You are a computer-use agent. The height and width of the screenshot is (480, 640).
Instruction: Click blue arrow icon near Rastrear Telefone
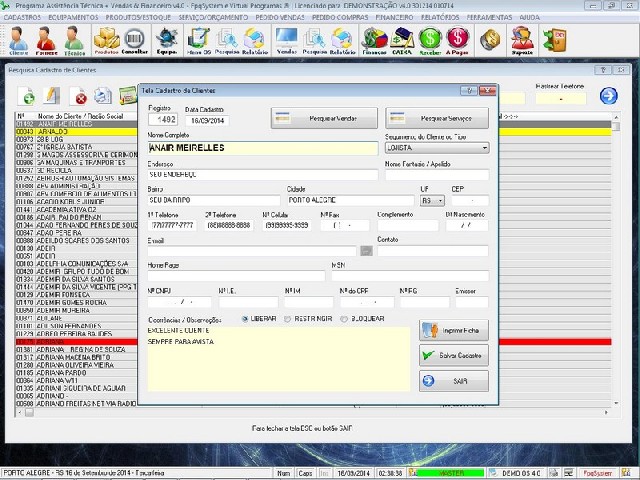coord(608,96)
